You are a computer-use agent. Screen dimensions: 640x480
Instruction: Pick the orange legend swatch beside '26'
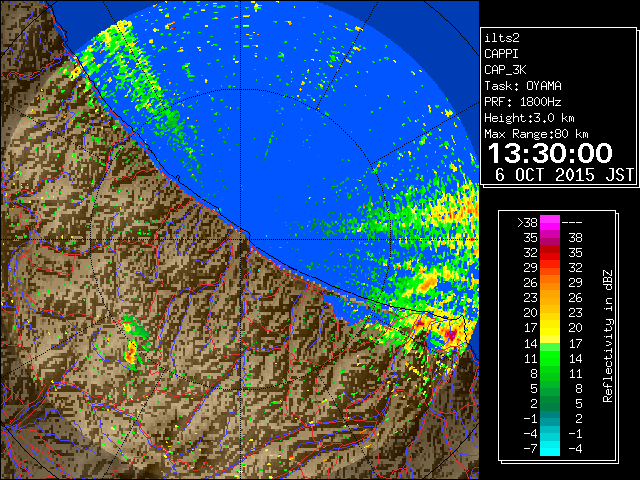[550, 283]
